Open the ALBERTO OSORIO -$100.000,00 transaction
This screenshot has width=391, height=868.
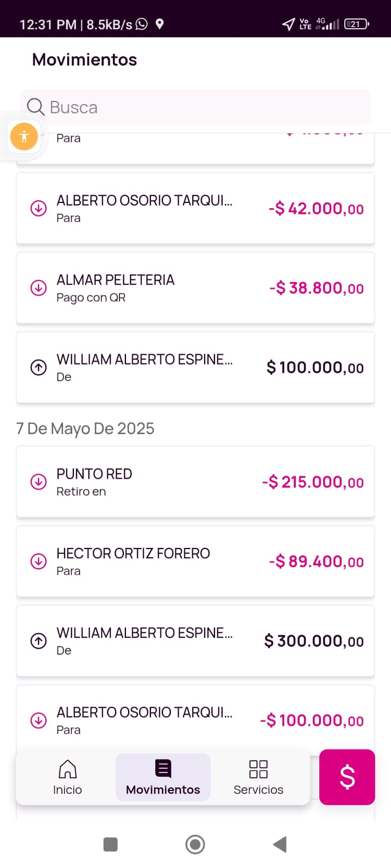(x=195, y=717)
